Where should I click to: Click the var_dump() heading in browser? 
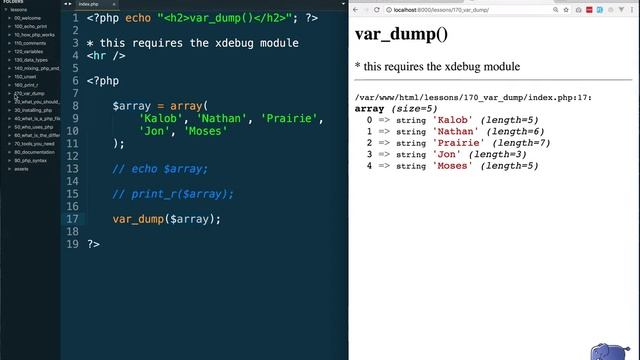pos(401,34)
